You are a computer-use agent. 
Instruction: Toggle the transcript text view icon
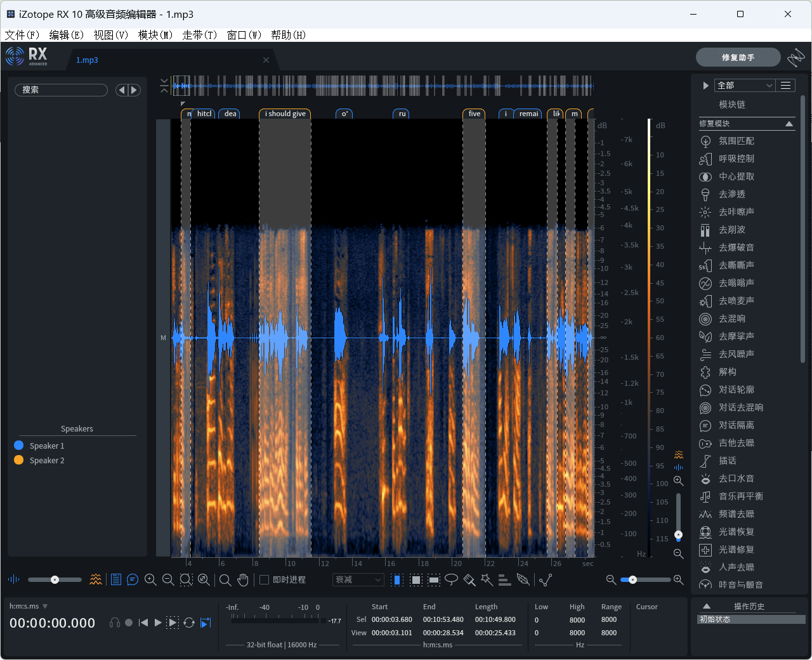(116, 579)
